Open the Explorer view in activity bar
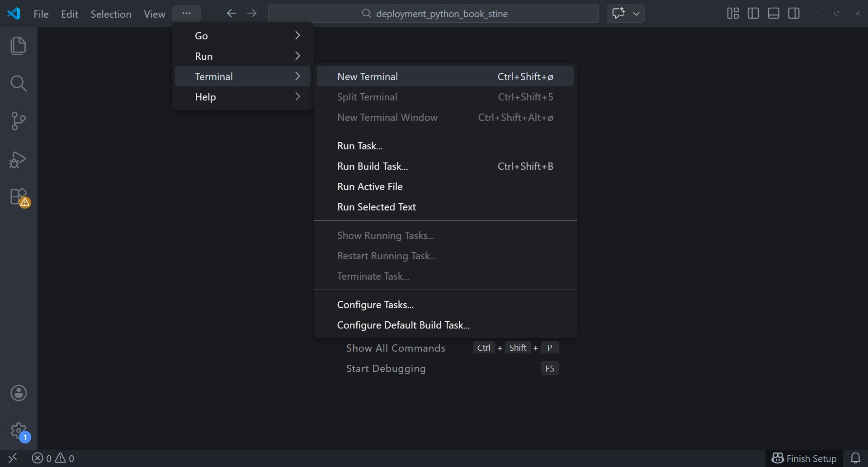 [x=18, y=46]
